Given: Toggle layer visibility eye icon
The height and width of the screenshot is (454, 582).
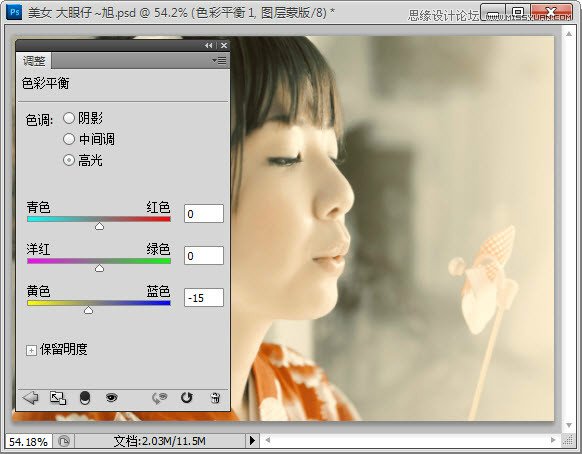Looking at the screenshot, I should coord(111,398).
